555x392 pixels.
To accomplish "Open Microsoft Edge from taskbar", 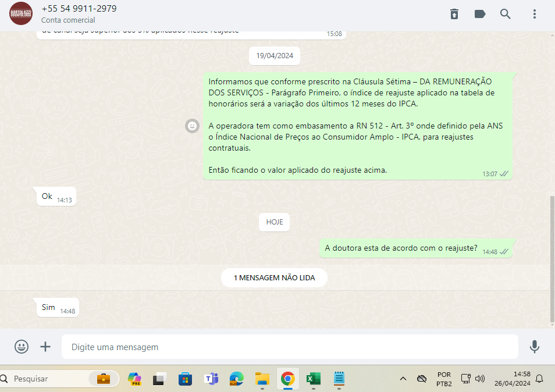I will [x=236, y=379].
